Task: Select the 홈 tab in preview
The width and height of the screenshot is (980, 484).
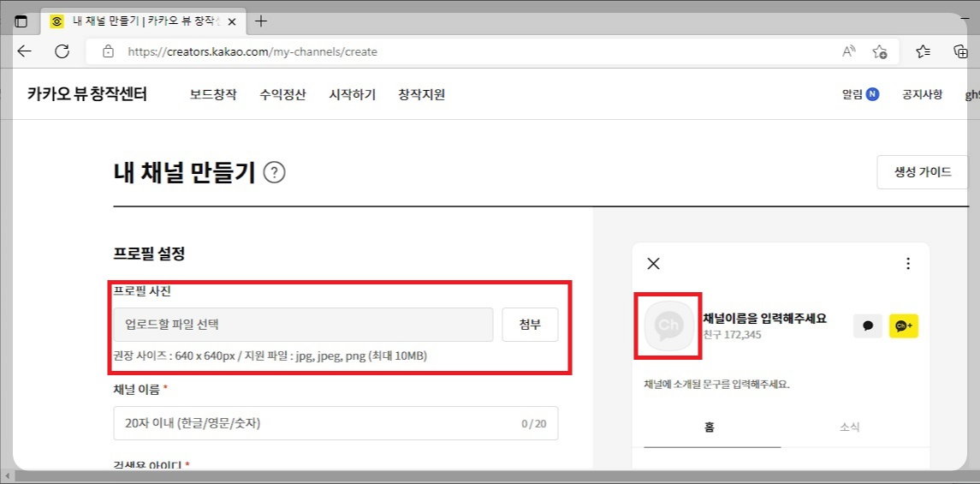Action: 710,427
